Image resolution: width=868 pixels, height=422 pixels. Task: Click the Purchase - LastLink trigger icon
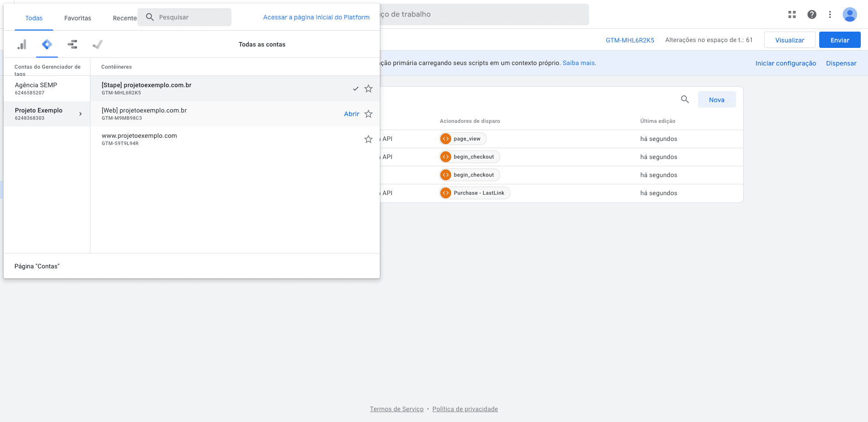(446, 193)
